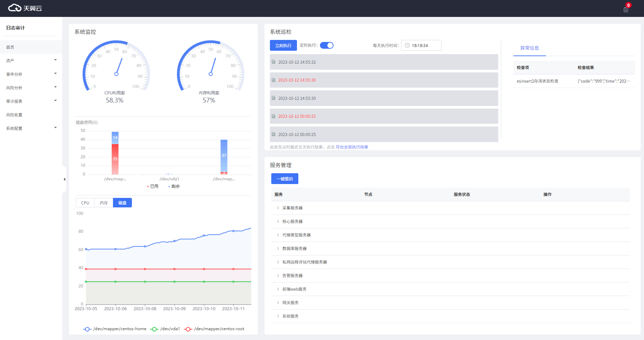Select the 异常信息 tab

click(529, 48)
